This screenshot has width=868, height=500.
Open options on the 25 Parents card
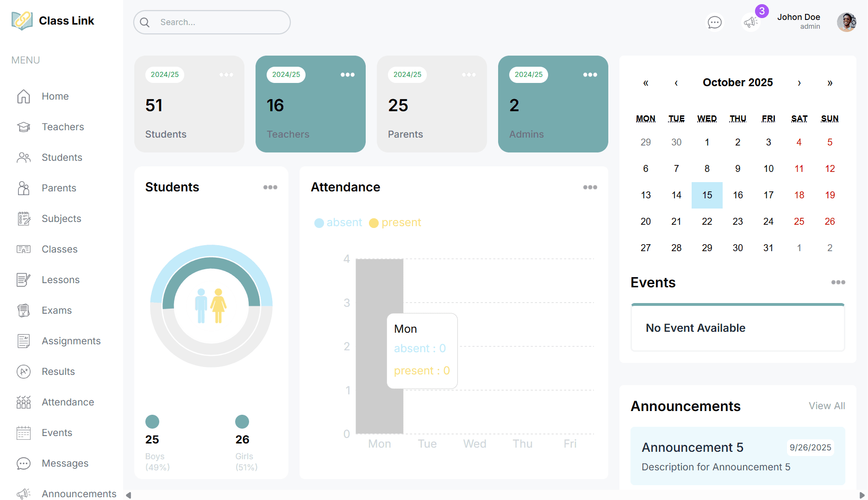click(469, 75)
